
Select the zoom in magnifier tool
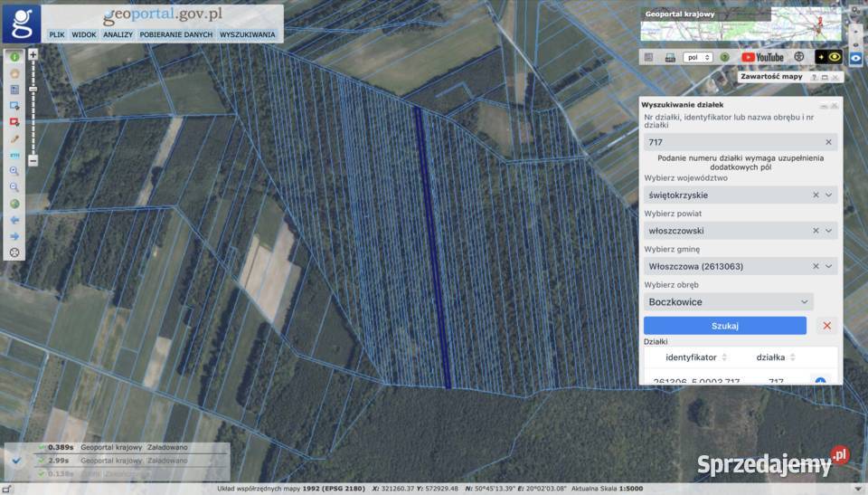14,171
